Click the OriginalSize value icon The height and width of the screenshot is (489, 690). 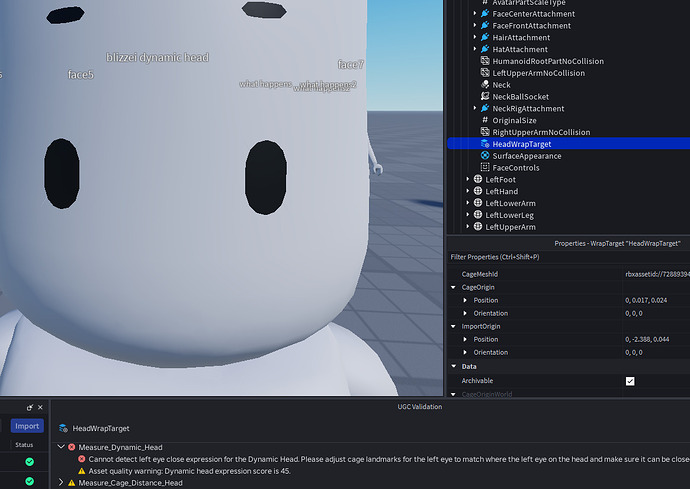[485, 120]
